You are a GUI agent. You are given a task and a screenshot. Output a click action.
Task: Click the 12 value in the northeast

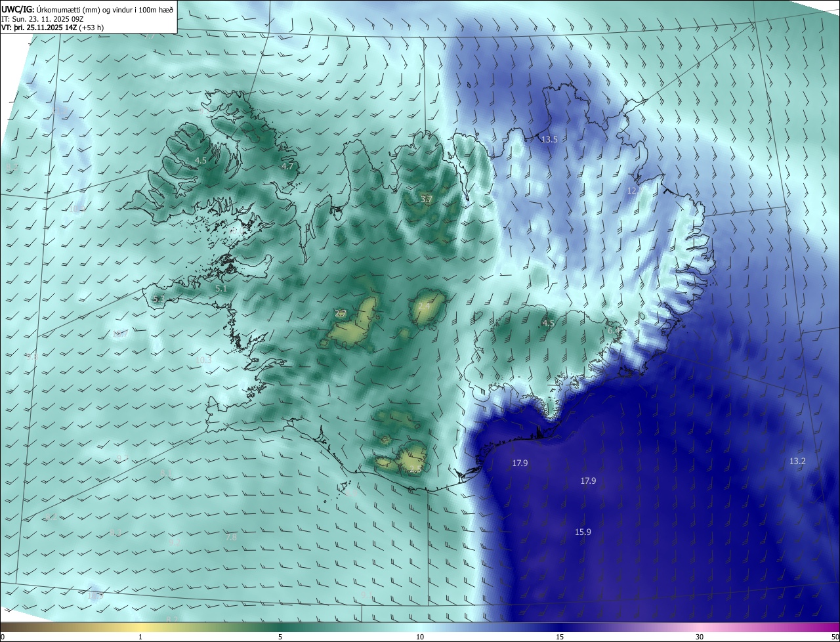[x=632, y=190]
